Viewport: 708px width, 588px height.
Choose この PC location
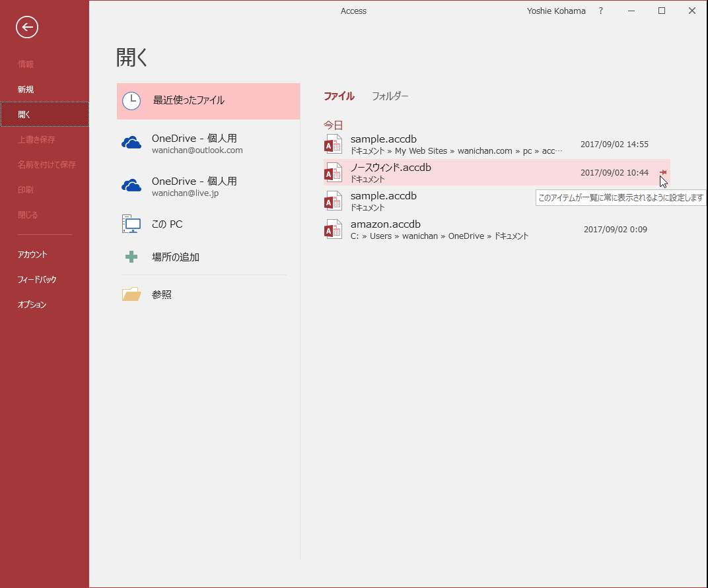click(208, 224)
